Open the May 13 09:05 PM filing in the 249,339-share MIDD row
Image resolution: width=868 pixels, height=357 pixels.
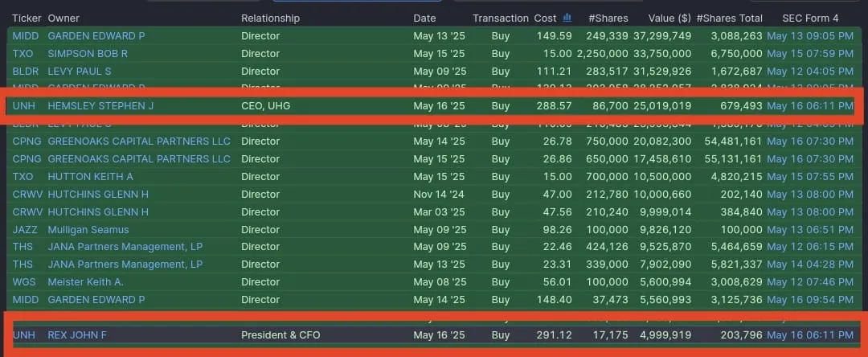(810, 36)
